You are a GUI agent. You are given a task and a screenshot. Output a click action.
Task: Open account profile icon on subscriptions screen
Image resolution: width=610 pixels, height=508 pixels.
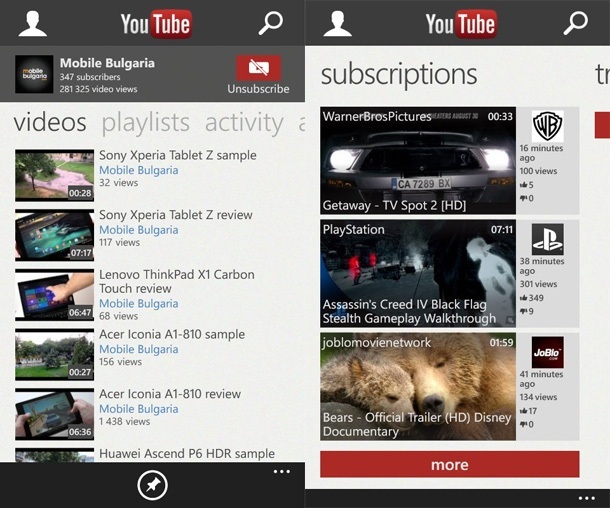click(x=338, y=24)
